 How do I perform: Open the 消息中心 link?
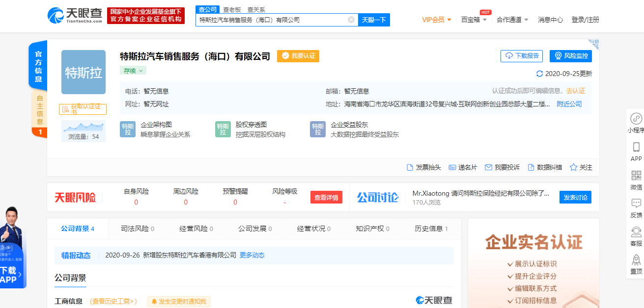[x=550, y=20]
